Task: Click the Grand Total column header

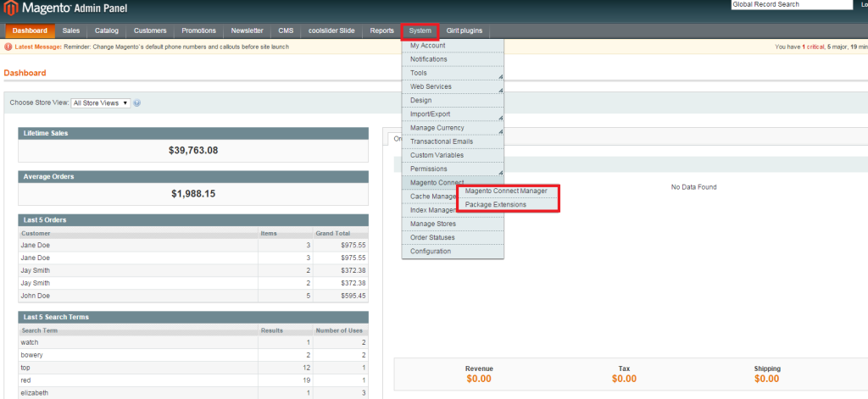Action: [341, 234]
